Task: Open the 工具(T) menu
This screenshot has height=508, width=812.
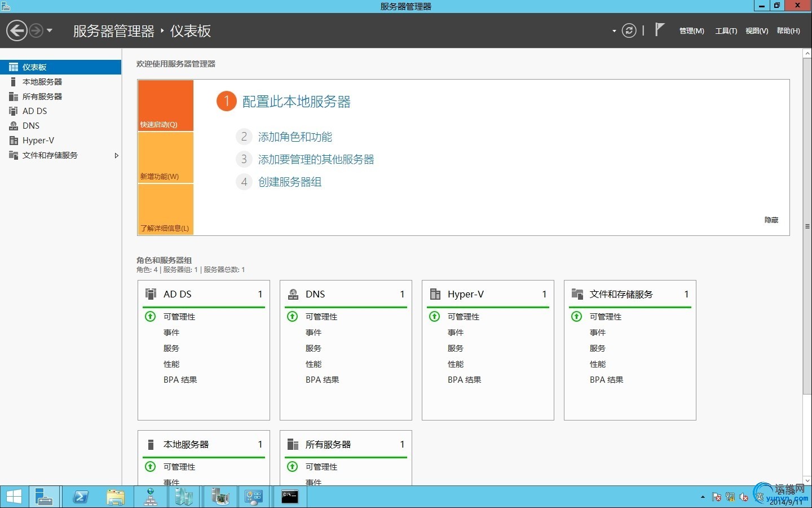Action: tap(726, 31)
